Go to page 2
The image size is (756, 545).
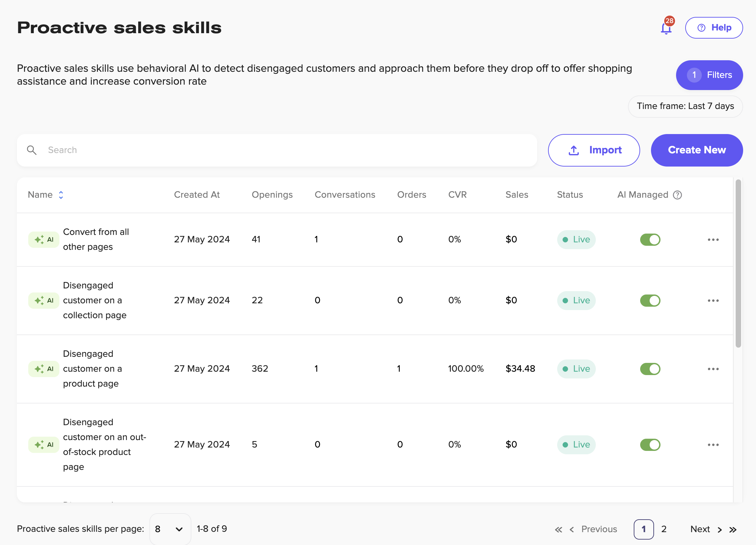click(664, 529)
